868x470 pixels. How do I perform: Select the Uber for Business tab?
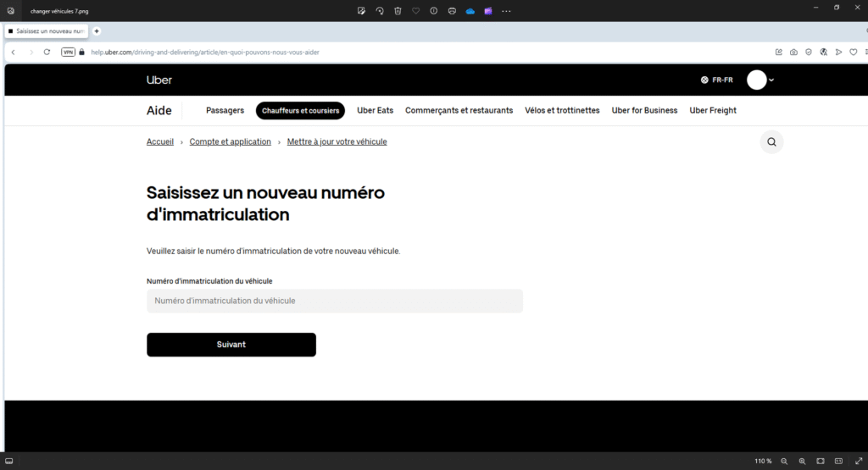click(x=644, y=111)
